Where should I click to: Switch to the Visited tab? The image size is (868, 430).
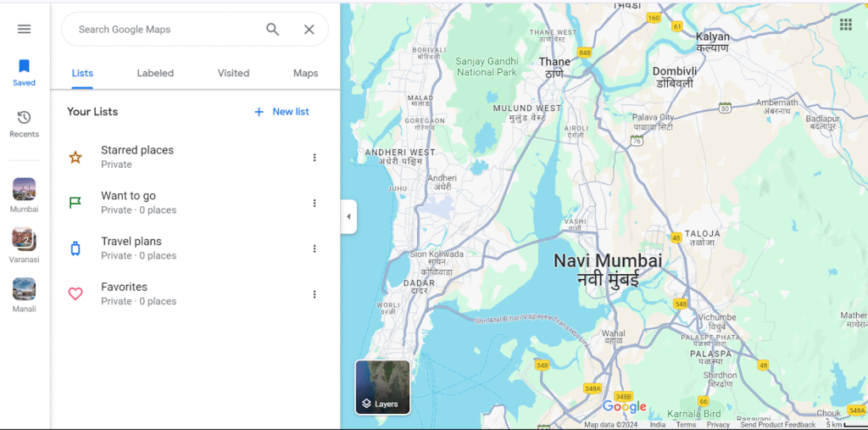[233, 73]
